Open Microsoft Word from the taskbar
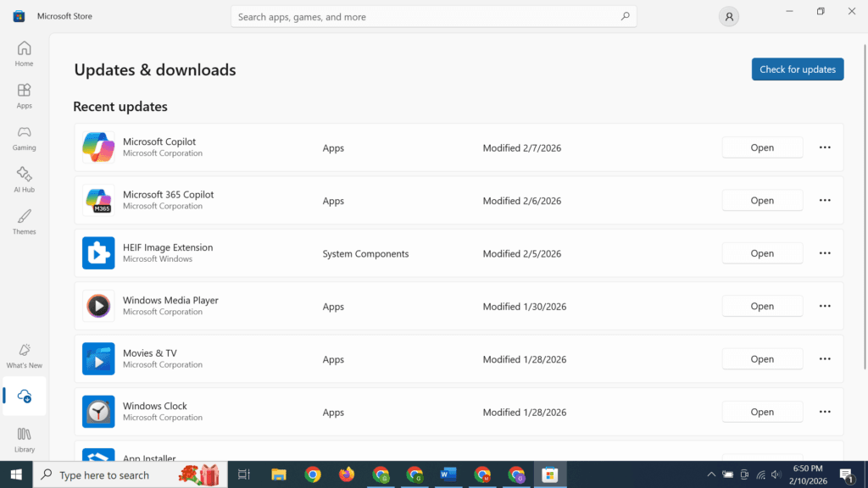 (x=448, y=474)
